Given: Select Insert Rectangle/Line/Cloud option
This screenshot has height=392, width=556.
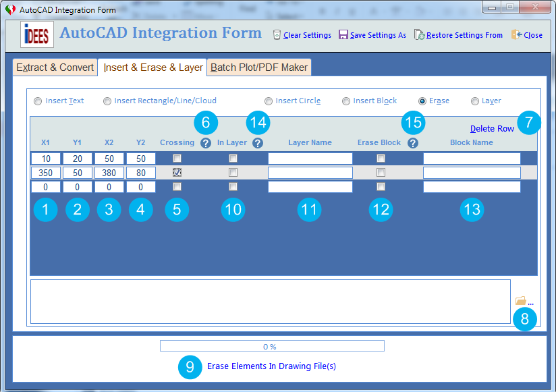Looking at the screenshot, I should coord(107,101).
